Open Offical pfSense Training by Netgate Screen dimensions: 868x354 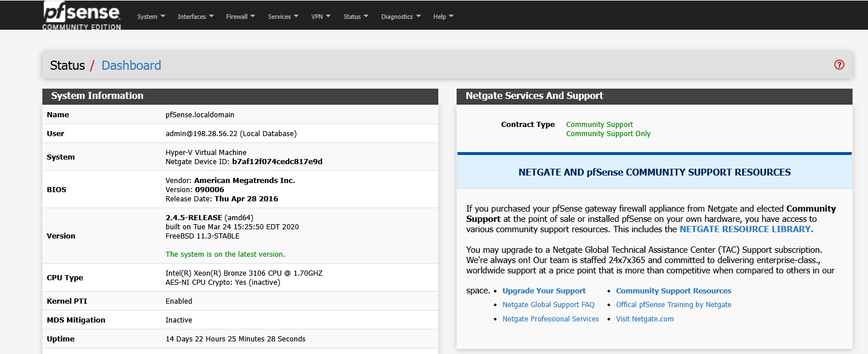coord(673,305)
